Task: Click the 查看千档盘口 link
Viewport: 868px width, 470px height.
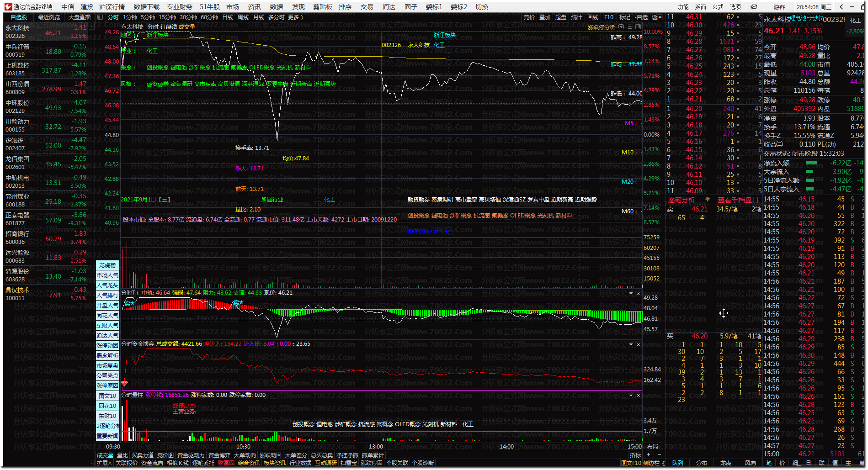Action: (x=738, y=200)
